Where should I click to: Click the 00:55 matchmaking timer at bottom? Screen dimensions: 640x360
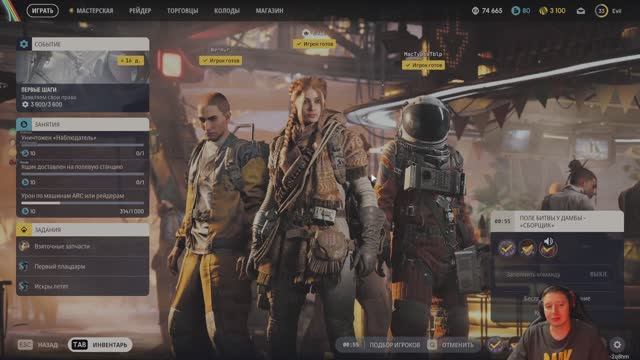click(x=351, y=345)
